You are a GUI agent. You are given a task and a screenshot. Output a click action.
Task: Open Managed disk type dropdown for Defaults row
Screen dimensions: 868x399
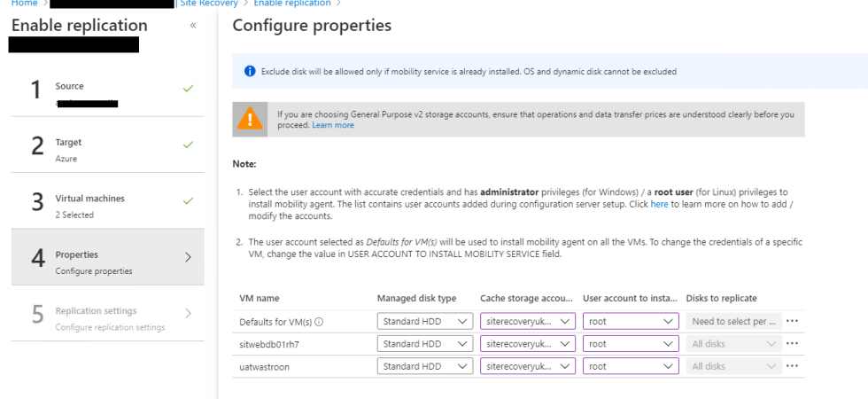425,321
